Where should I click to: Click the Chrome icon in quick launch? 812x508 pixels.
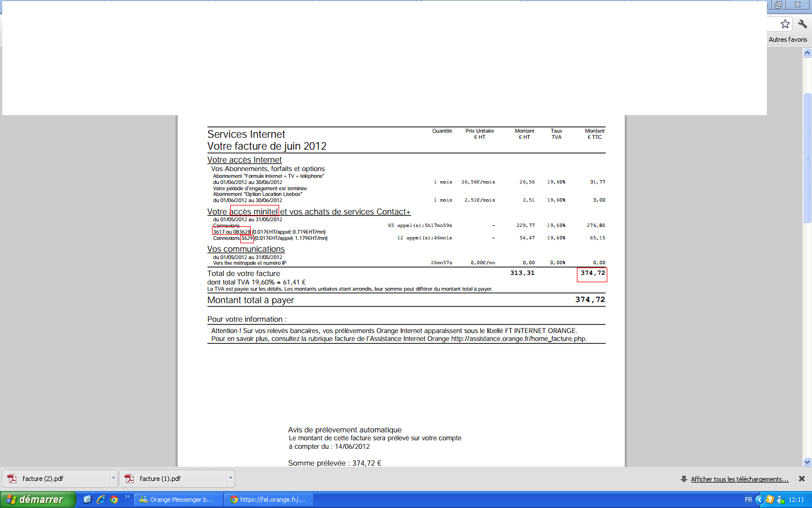(x=114, y=500)
